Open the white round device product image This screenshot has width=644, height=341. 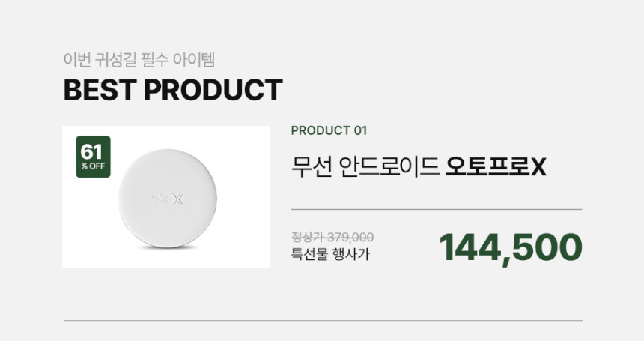point(166,198)
